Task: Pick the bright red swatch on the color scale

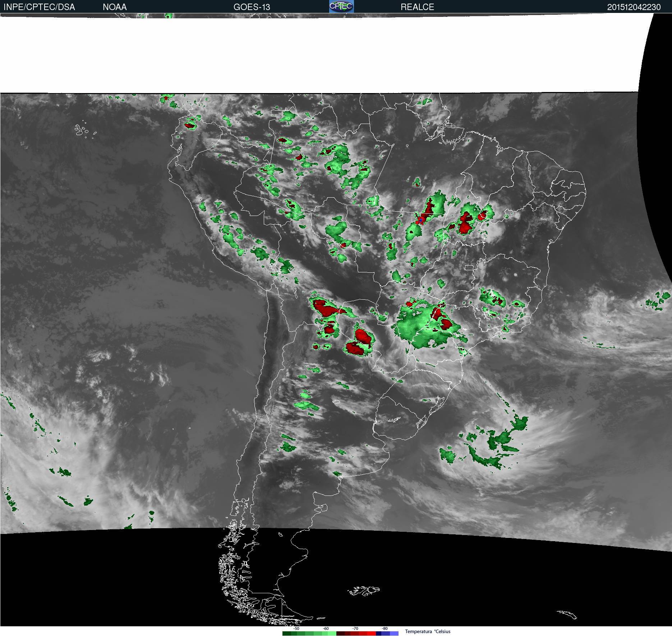Action: (372, 633)
